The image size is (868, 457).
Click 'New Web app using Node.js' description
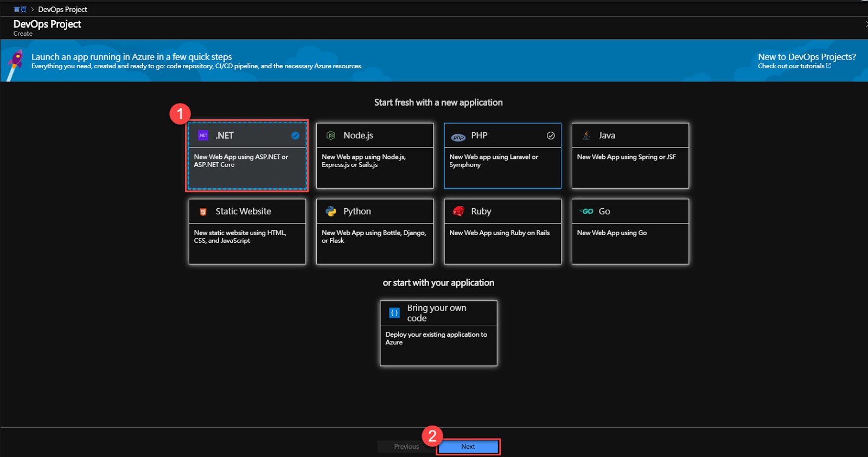[363, 160]
